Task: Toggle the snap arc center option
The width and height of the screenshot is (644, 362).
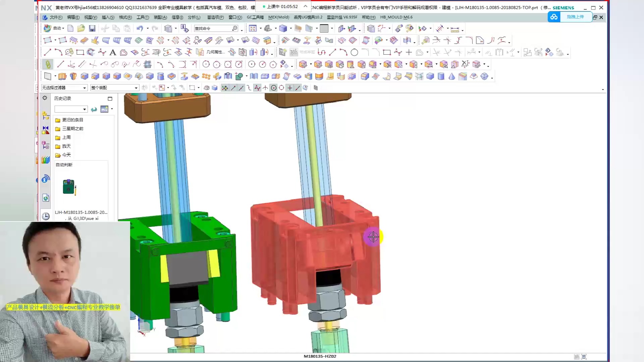Action: [274, 88]
